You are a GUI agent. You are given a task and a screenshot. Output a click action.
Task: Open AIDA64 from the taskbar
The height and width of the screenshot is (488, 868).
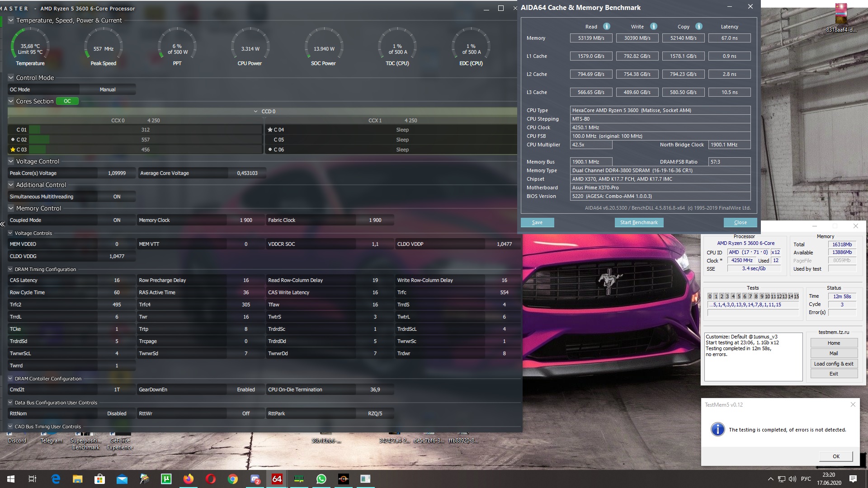point(277,479)
